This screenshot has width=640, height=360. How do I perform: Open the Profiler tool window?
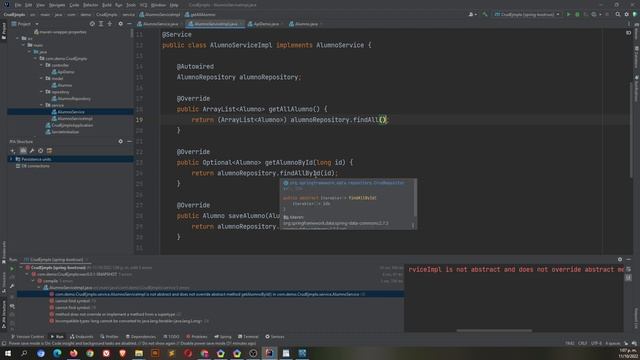click(x=109, y=337)
